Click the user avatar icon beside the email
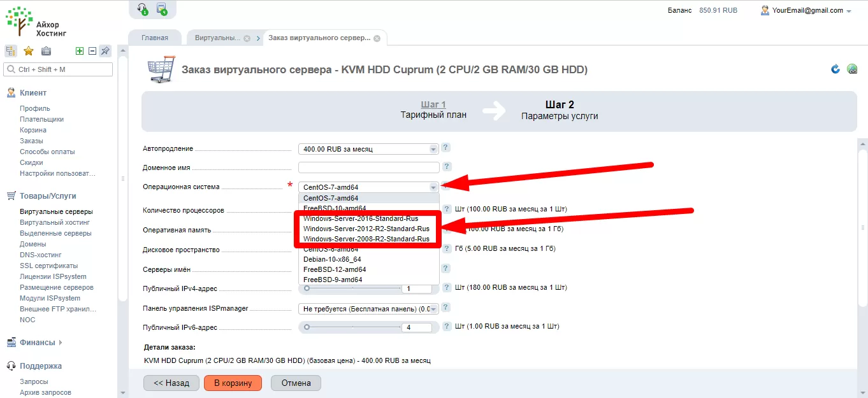 point(765,10)
